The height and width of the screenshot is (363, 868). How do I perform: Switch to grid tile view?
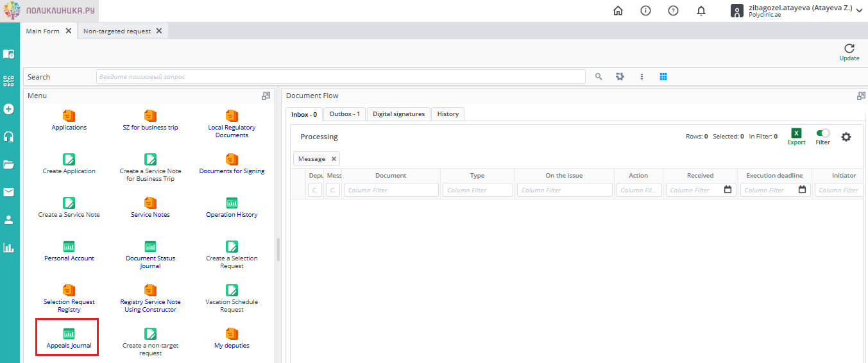[x=663, y=76]
